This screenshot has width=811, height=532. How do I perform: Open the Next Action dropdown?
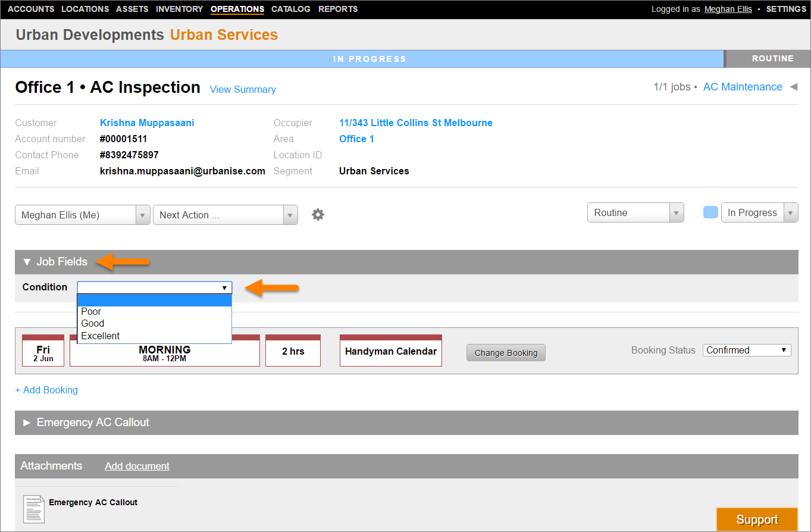coord(225,215)
